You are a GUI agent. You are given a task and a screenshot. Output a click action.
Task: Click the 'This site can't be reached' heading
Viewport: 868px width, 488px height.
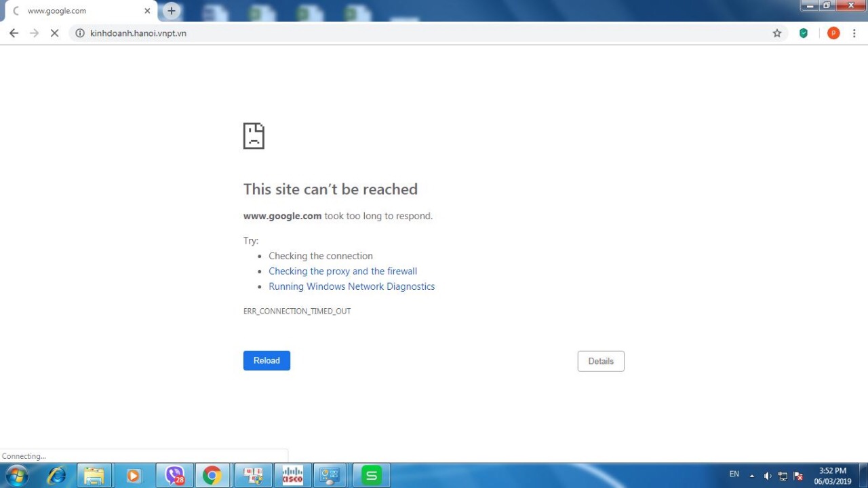[330, 189]
